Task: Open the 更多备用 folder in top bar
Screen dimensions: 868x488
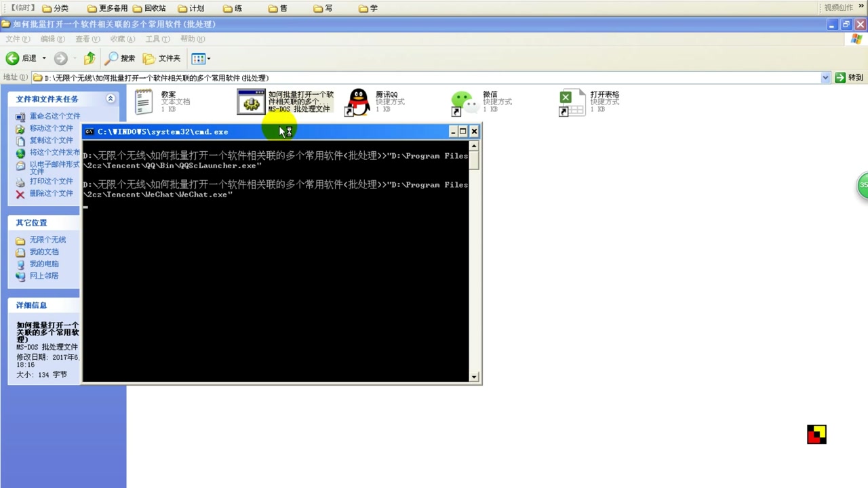Action: tap(107, 8)
